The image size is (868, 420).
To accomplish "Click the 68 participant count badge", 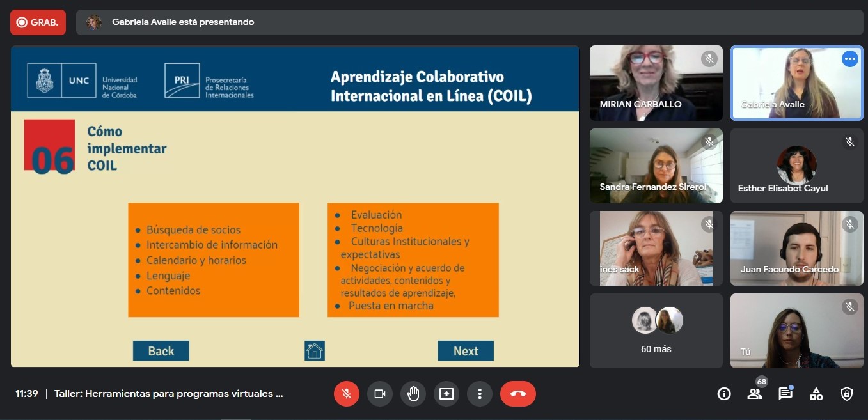I will point(761,382).
